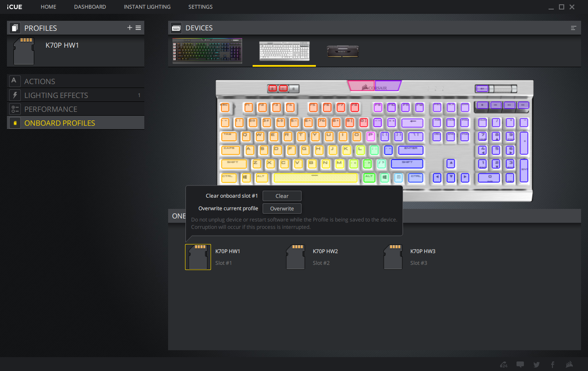Select the left arrow key on keyboard
The image size is (588, 371).
point(437,177)
